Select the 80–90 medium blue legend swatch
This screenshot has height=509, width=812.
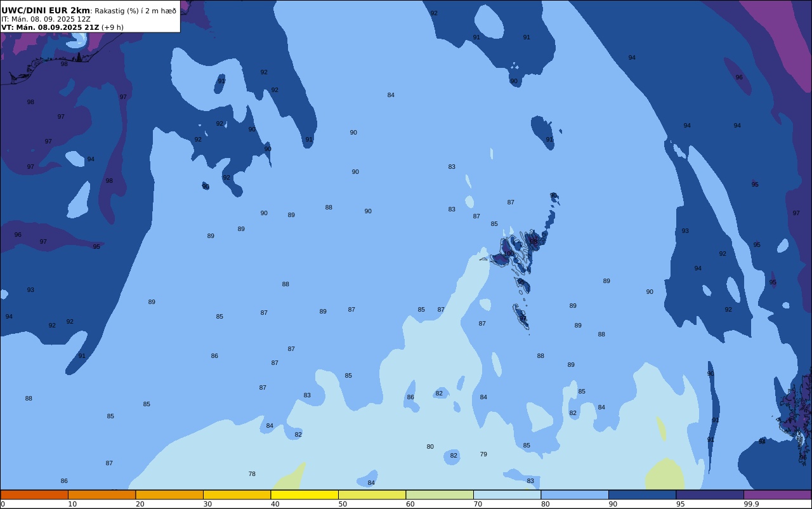pyautogui.click(x=575, y=494)
